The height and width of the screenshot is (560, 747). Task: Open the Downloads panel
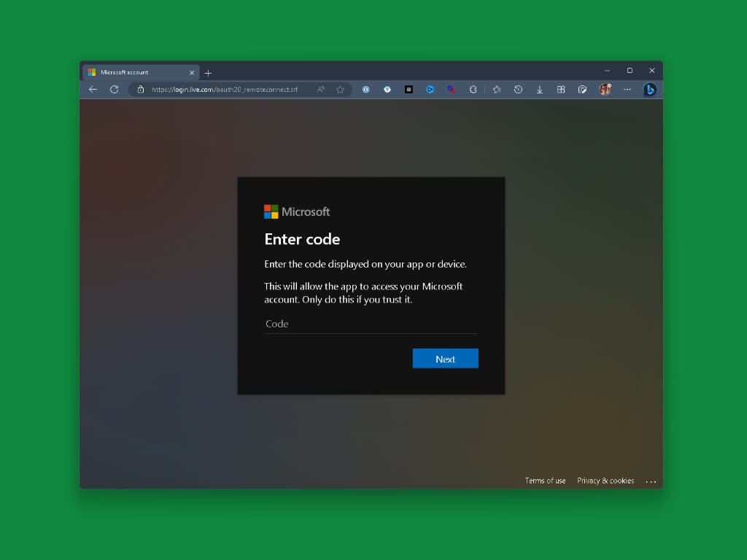pos(540,89)
